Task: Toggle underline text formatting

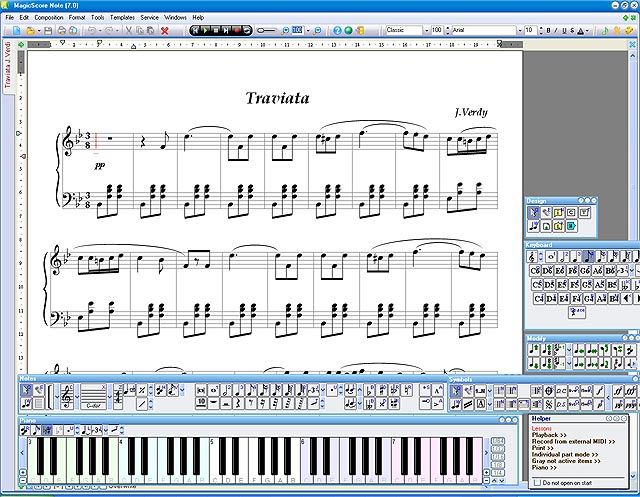Action: 564,31
